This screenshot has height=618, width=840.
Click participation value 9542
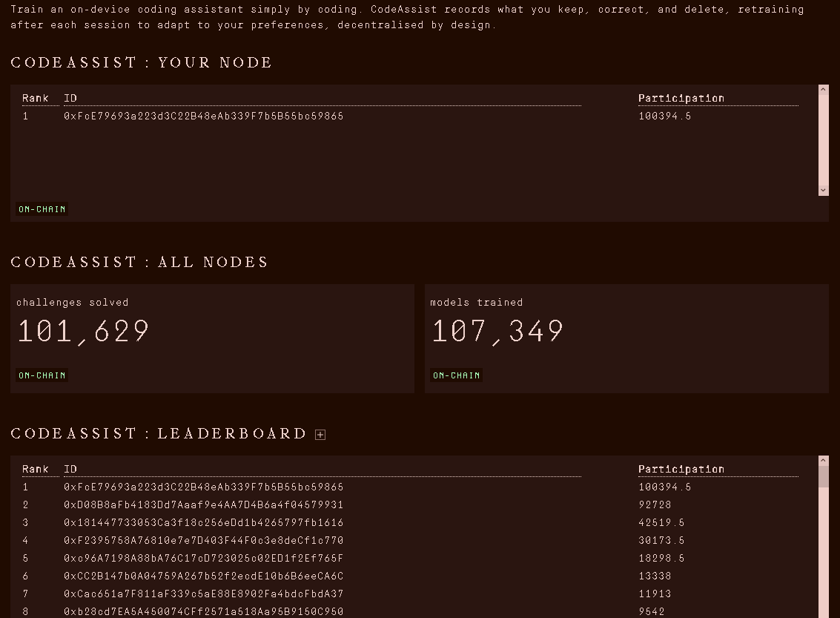pyautogui.click(x=652, y=611)
